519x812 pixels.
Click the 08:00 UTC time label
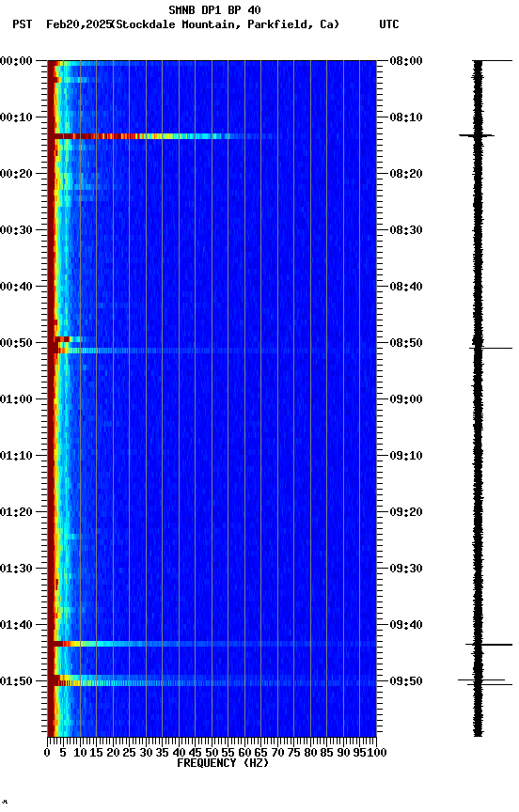tap(406, 61)
